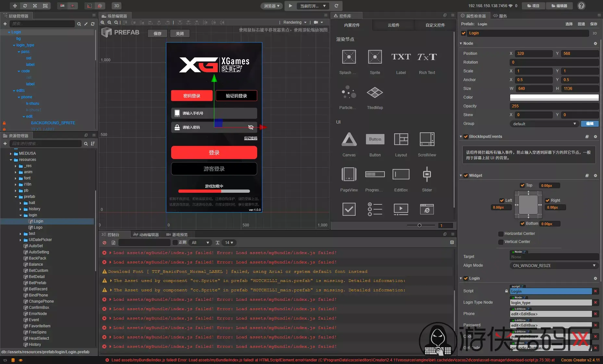Viewport: 603px width, 364px height.
Task: Click the refresh preview icon
Action: [x=336, y=6]
